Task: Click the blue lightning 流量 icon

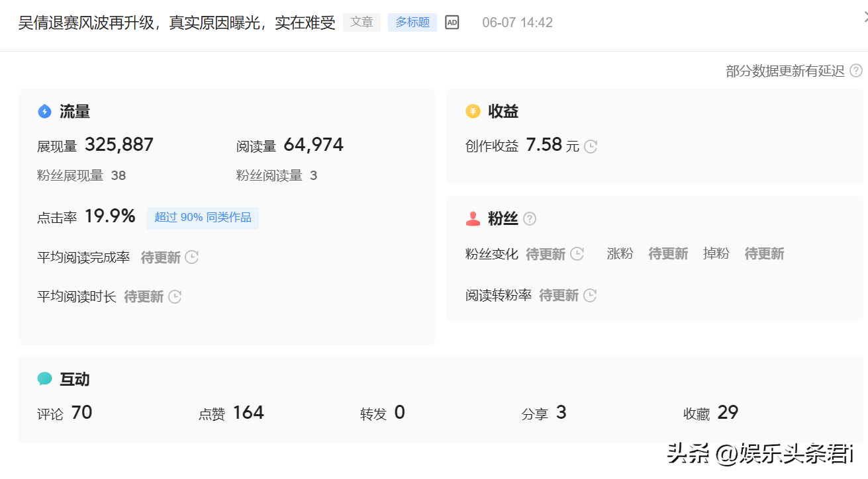Action: coord(44,111)
